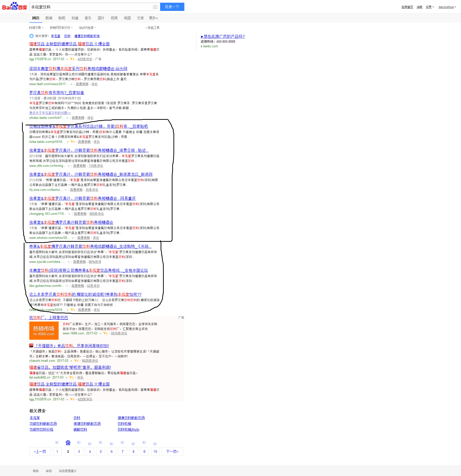Go to results page 10

[155, 452]
